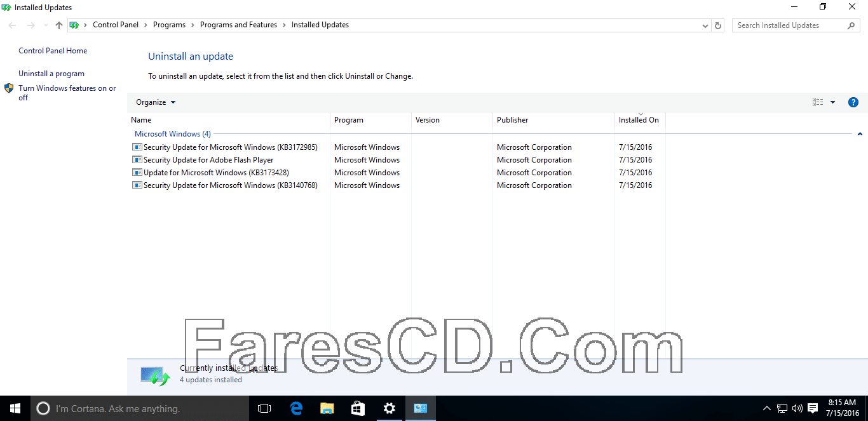This screenshot has height=421, width=868.
Task: Open the volume control tray icon
Action: tap(797, 408)
